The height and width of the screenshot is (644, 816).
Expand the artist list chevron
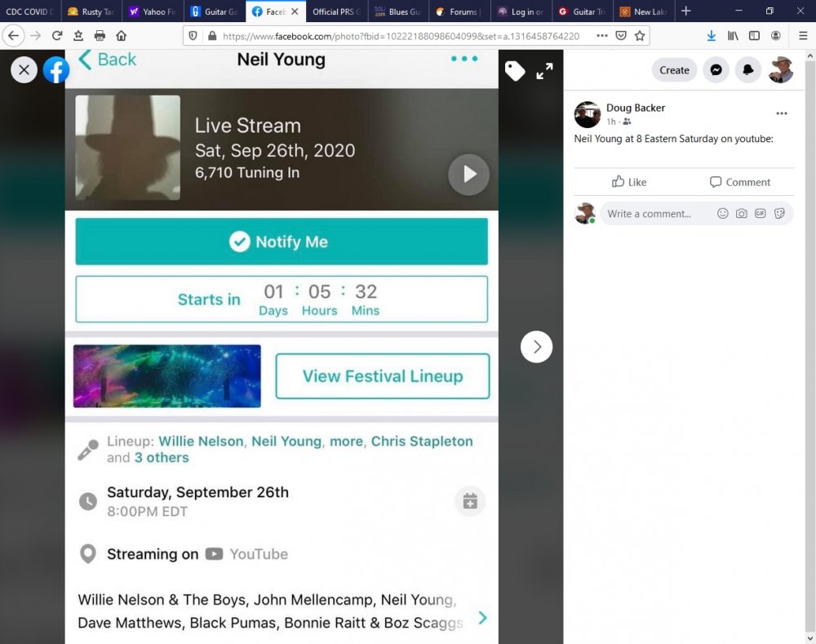coord(483,617)
